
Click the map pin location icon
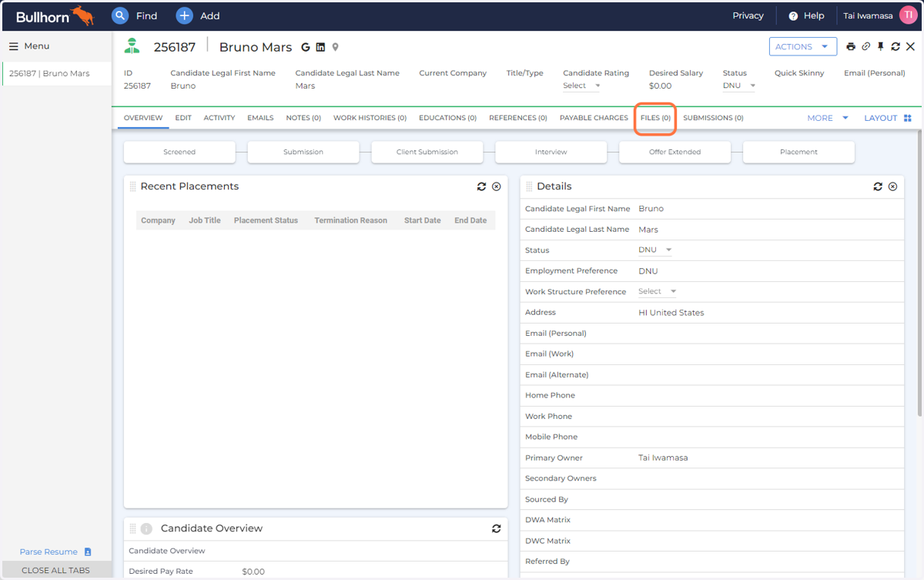pyautogui.click(x=335, y=47)
